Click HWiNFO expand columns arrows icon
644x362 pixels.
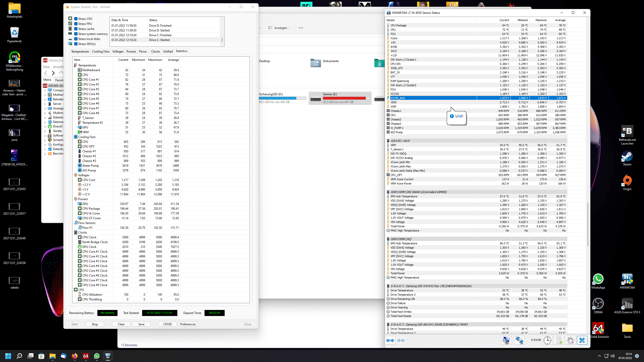click(390, 340)
